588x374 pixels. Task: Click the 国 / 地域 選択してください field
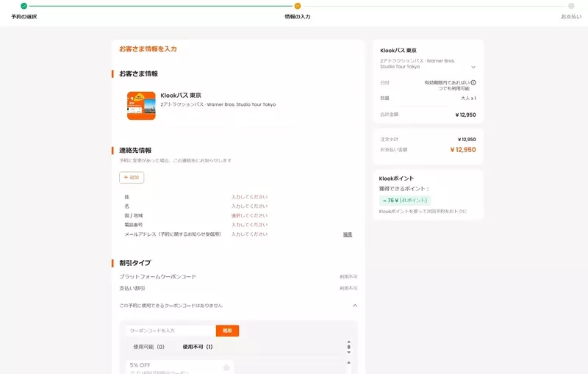(x=250, y=215)
